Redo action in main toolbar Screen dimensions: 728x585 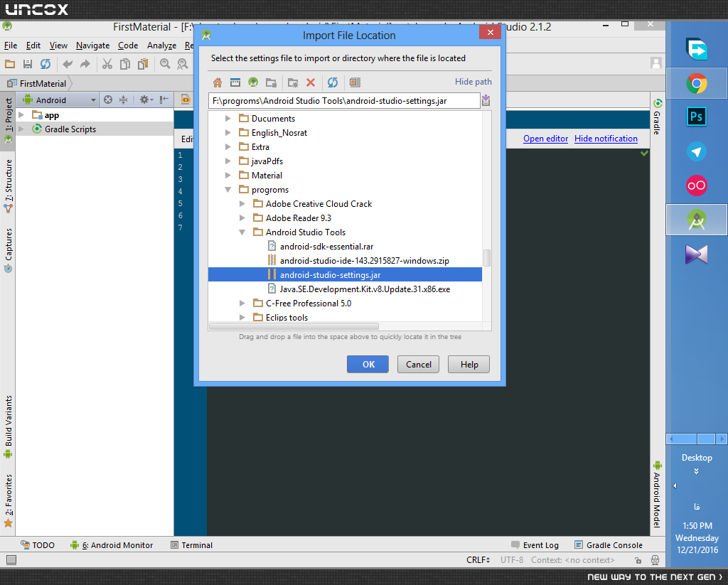click(x=85, y=64)
